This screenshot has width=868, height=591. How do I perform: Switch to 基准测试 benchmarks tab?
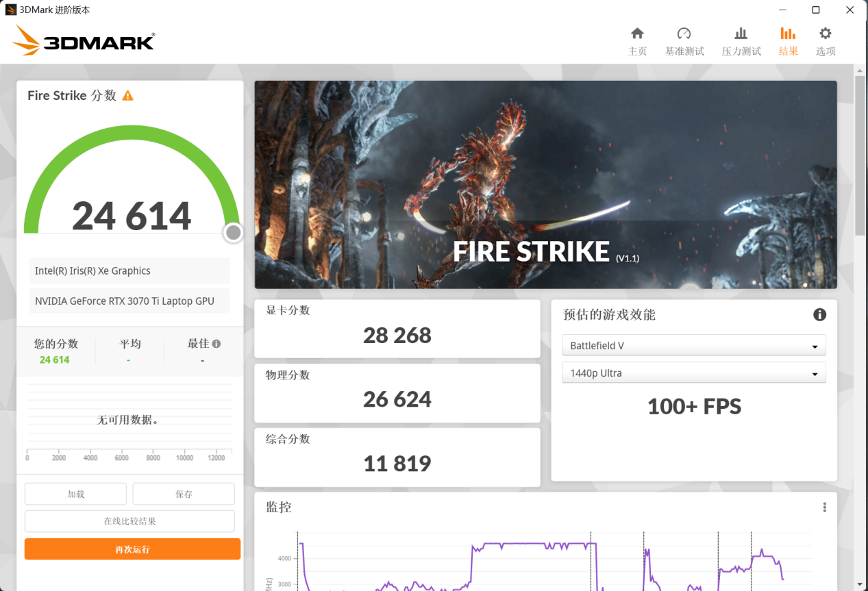pos(684,42)
